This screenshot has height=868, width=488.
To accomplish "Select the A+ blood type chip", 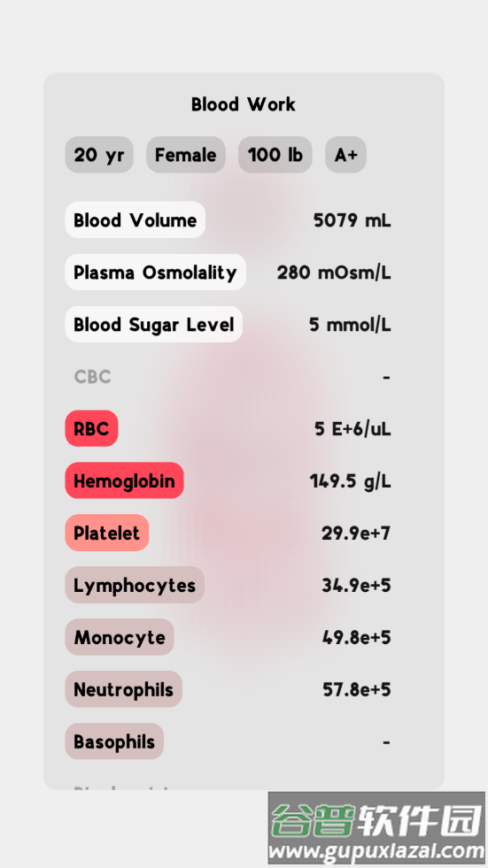I will (345, 155).
